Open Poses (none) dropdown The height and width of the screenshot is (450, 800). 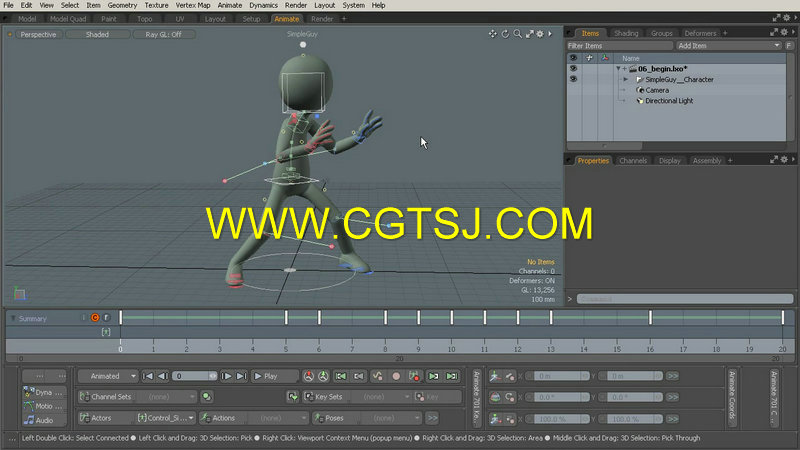(x=391, y=418)
